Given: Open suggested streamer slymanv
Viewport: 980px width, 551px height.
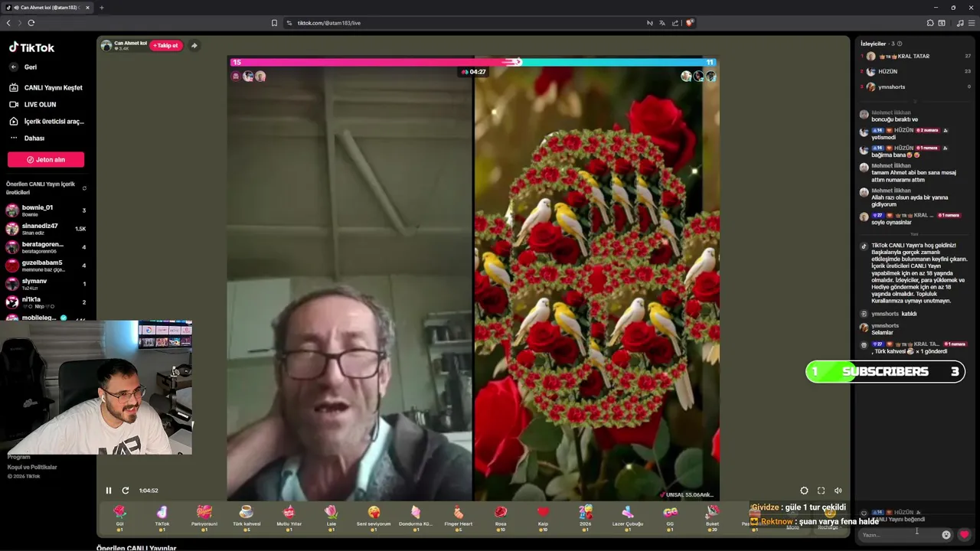Looking at the screenshot, I should click(46, 283).
